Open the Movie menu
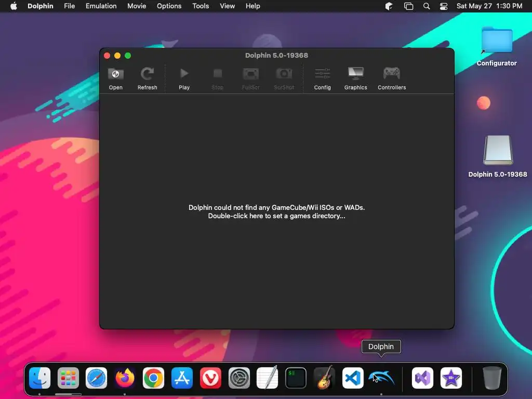This screenshot has height=399, width=532. click(x=137, y=6)
